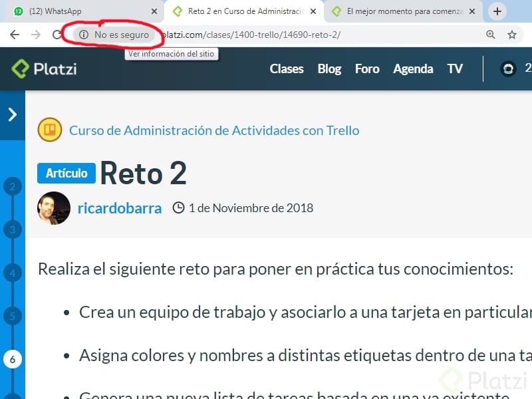This screenshot has height=399, width=532.
Task: Bookmark this page with the star icon
Action: click(x=512, y=35)
